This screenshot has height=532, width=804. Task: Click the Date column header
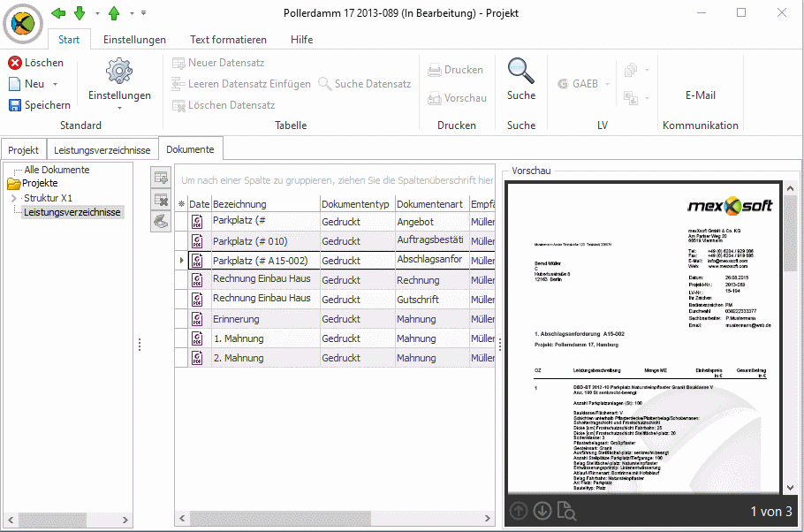click(x=200, y=203)
